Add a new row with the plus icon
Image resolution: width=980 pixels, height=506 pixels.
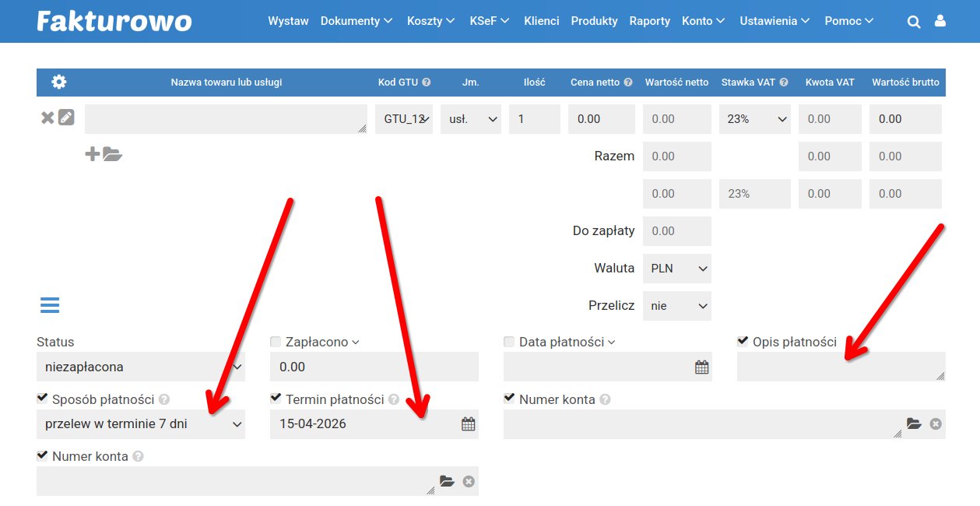pyautogui.click(x=93, y=153)
